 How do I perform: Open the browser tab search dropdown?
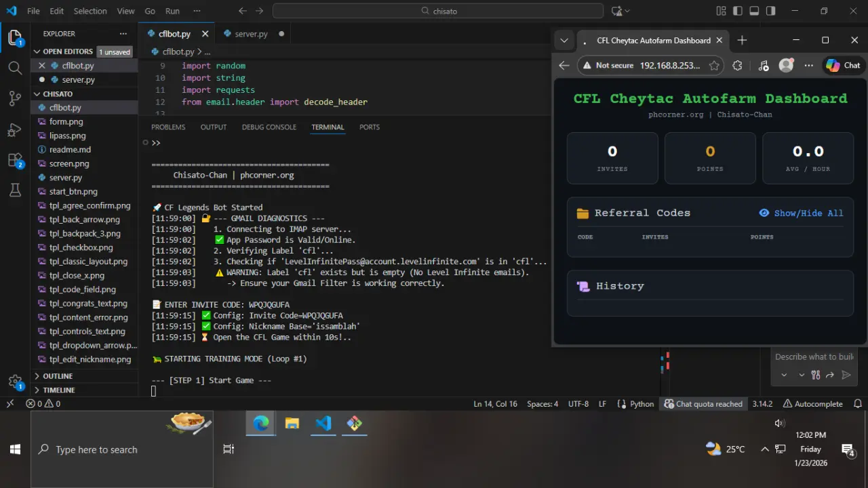(x=564, y=41)
